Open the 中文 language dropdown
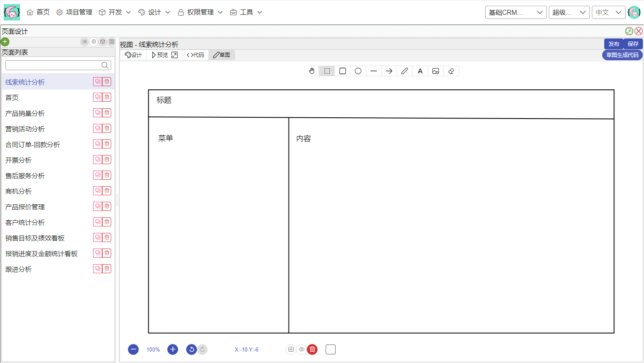 click(608, 12)
